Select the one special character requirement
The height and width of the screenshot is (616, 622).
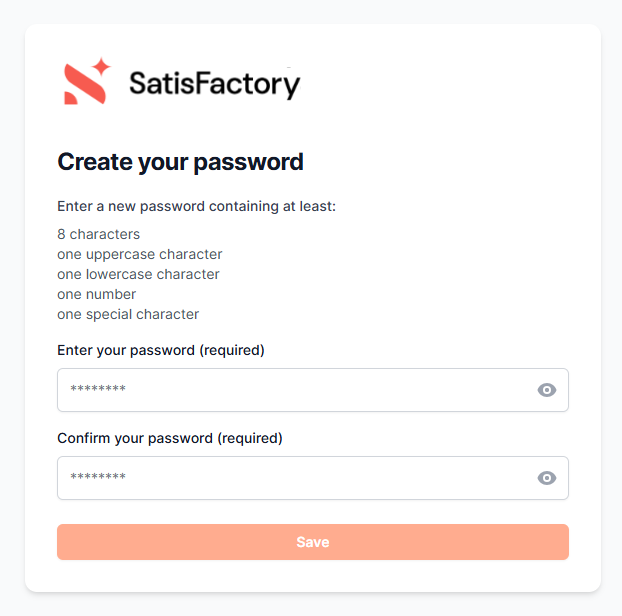[x=128, y=314]
